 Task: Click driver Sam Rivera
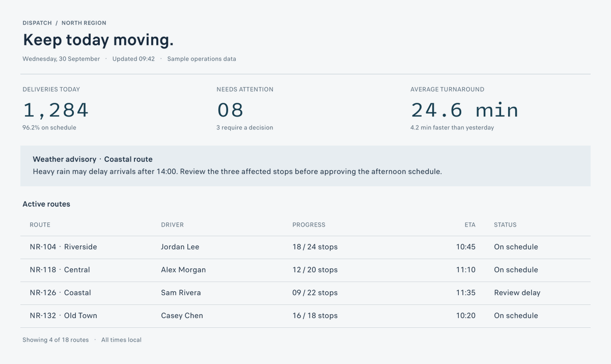point(181,293)
